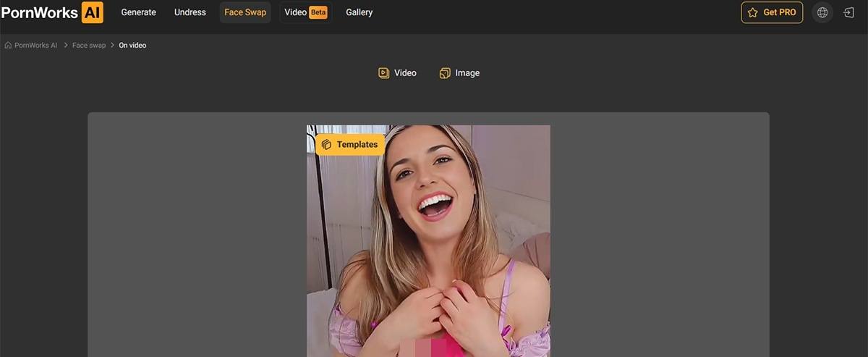
Task: Follow the PornWorks AI breadcrumb link
Action: [x=35, y=46]
